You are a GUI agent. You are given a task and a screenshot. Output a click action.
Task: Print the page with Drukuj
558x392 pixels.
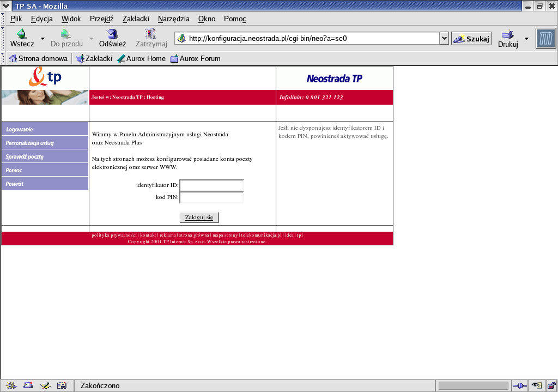(x=508, y=39)
